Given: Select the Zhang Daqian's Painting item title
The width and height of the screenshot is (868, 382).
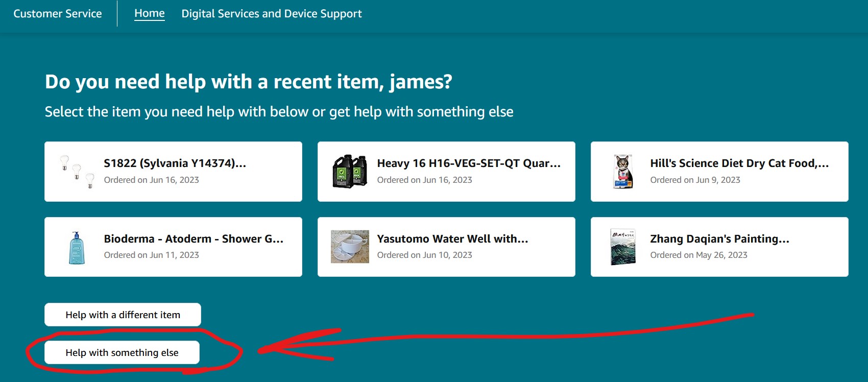Looking at the screenshot, I should point(719,239).
